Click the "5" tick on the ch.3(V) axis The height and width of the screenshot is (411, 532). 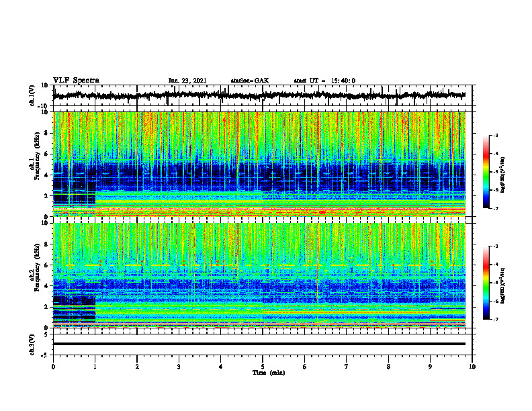[x=47, y=334]
